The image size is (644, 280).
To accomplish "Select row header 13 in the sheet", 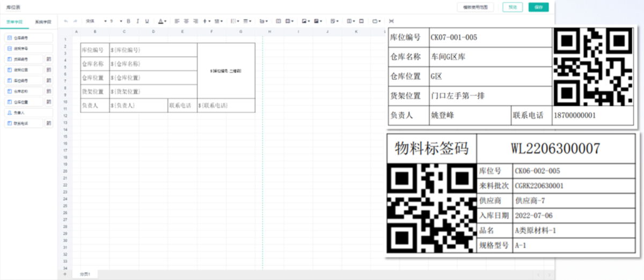I will pyautogui.click(x=64, y=123).
